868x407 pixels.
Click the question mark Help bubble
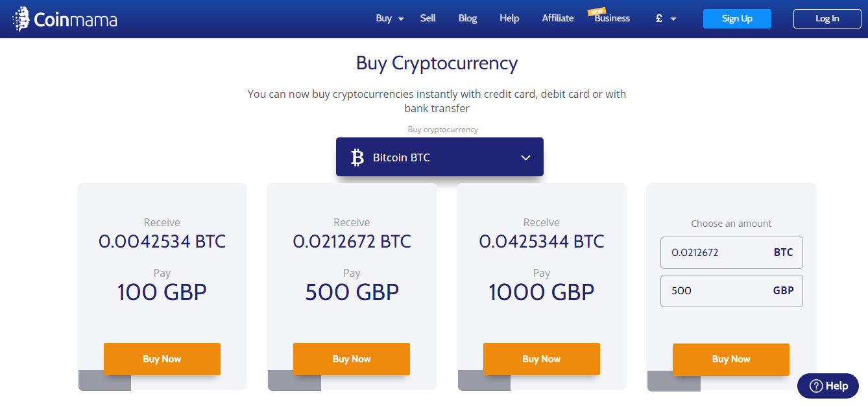828,386
